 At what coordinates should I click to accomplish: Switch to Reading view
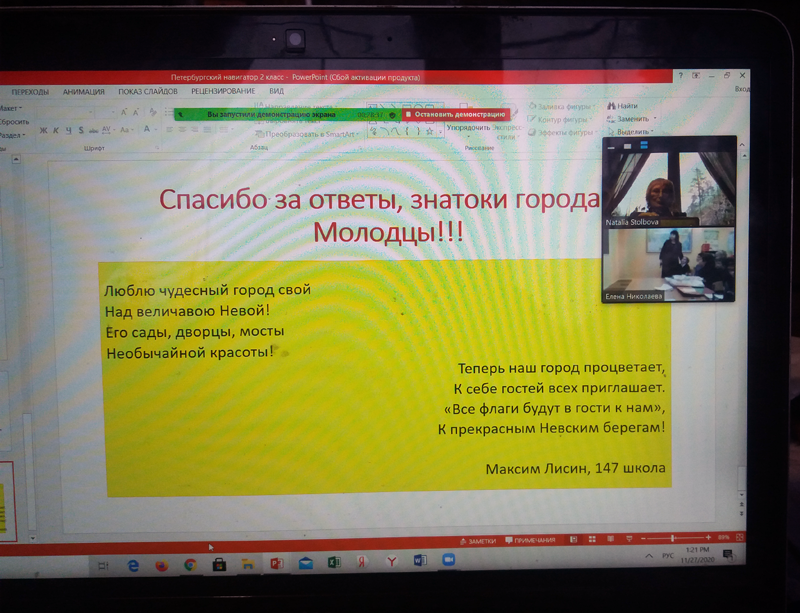[611, 539]
